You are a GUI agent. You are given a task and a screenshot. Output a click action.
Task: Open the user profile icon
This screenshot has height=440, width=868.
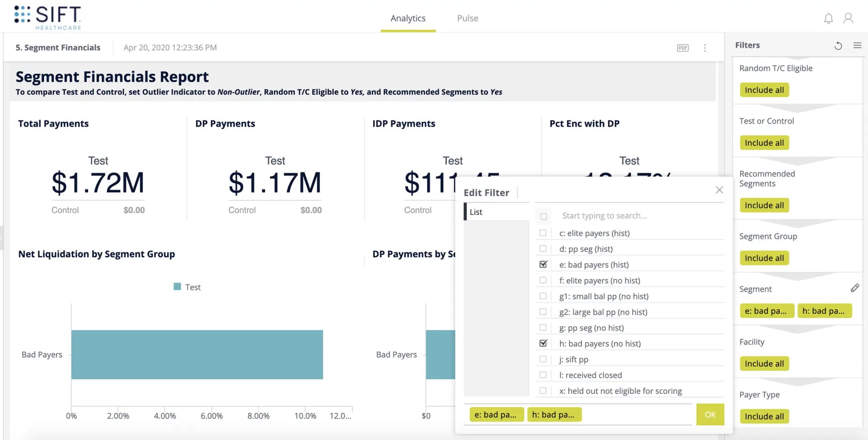tap(848, 18)
